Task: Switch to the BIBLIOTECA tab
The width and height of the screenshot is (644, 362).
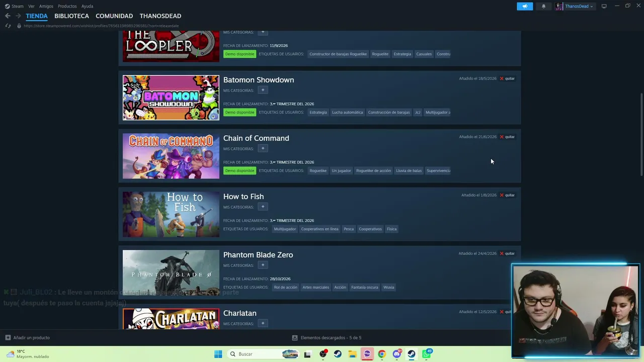Action: point(71,16)
